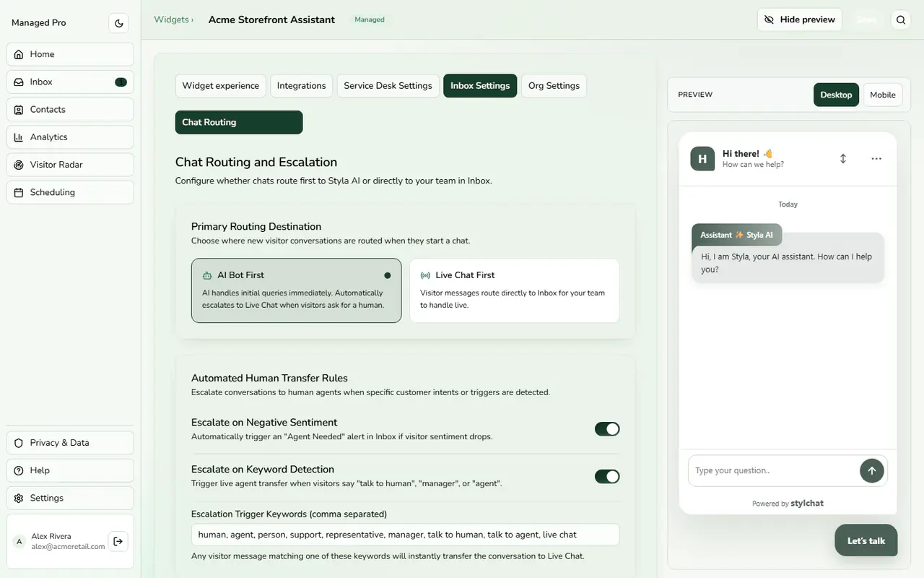Click the Alex Rivera account name

pyautogui.click(x=51, y=536)
